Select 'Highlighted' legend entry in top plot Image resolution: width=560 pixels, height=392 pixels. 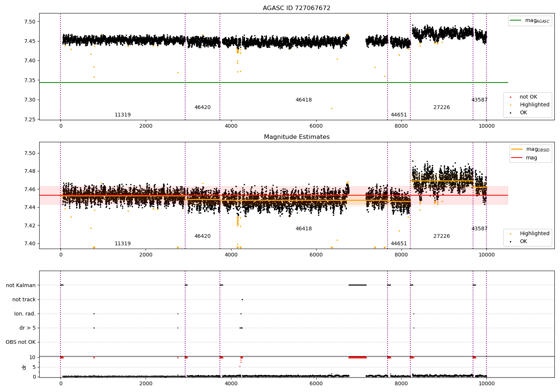(530, 105)
